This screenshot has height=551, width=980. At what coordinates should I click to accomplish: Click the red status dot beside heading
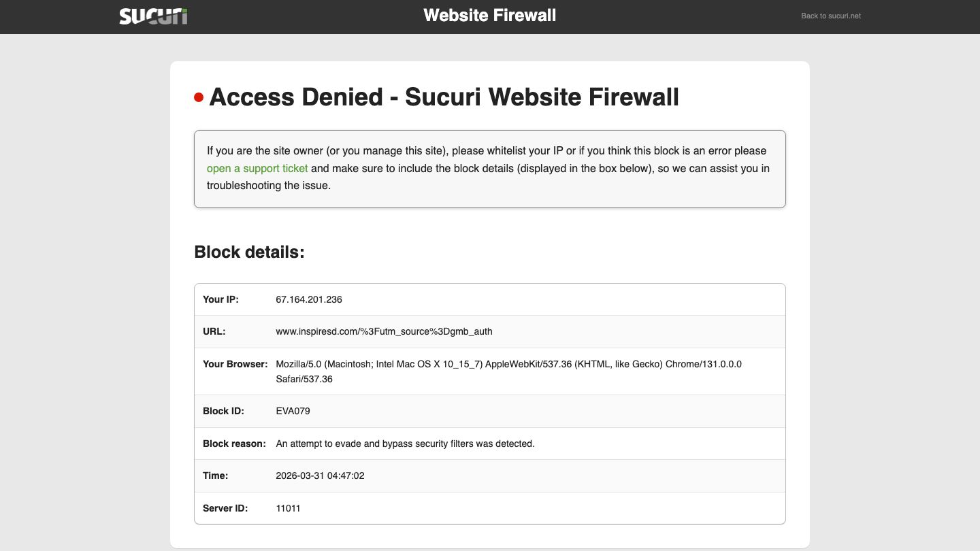coord(199,97)
